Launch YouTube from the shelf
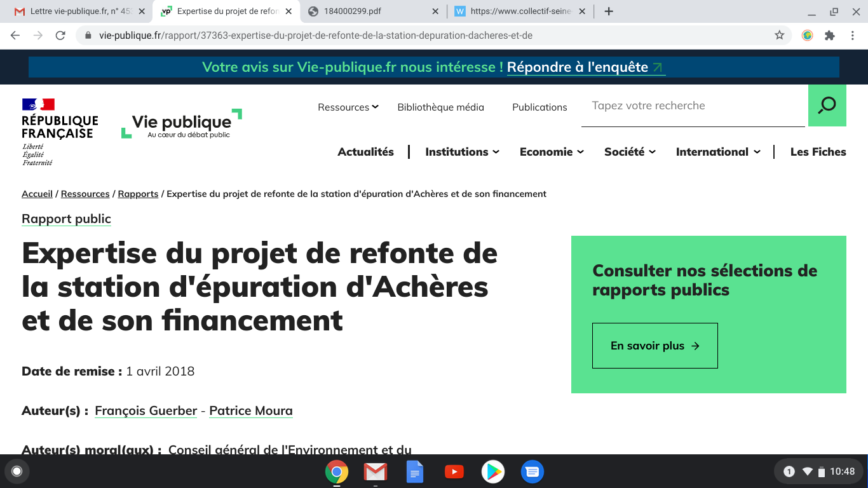 click(x=454, y=471)
